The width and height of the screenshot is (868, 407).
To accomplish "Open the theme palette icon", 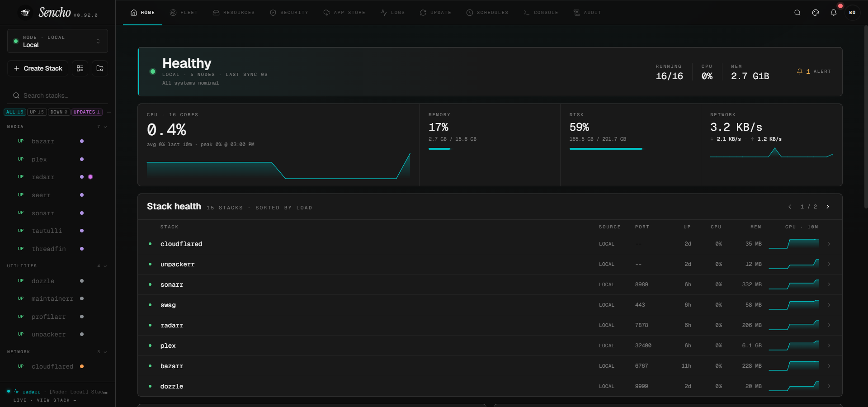I will (x=816, y=13).
